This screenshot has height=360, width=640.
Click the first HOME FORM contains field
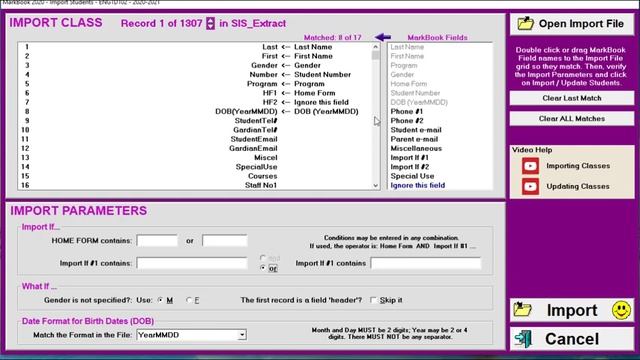pos(157,241)
